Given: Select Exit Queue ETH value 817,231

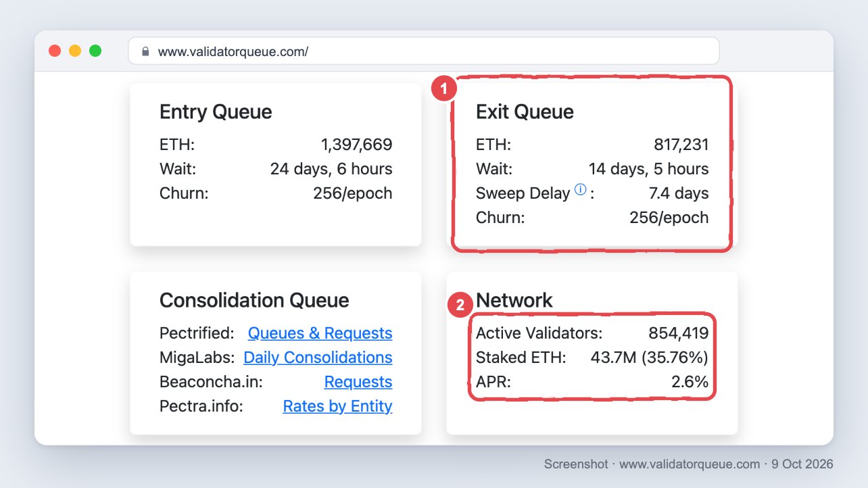Looking at the screenshot, I should point(681,145).
